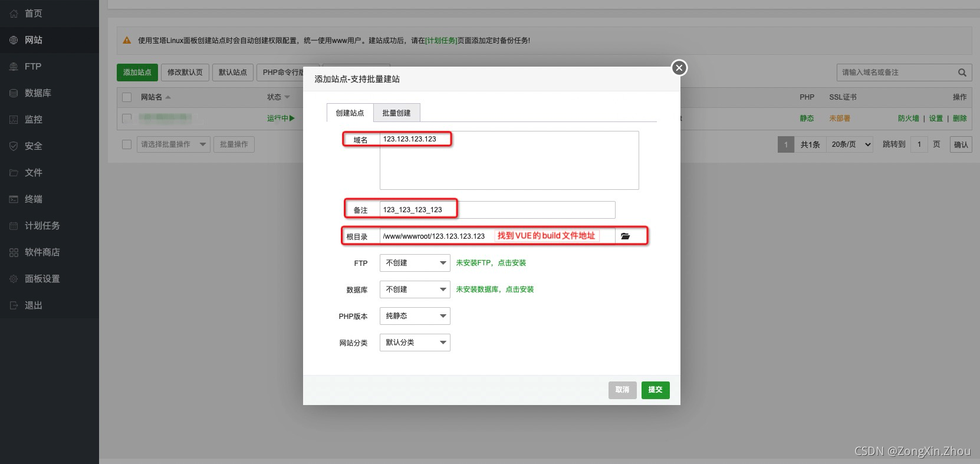Click the terminal icon next to 终端
Viewport: 980px width, 464px height.
(x=14, y=199)
